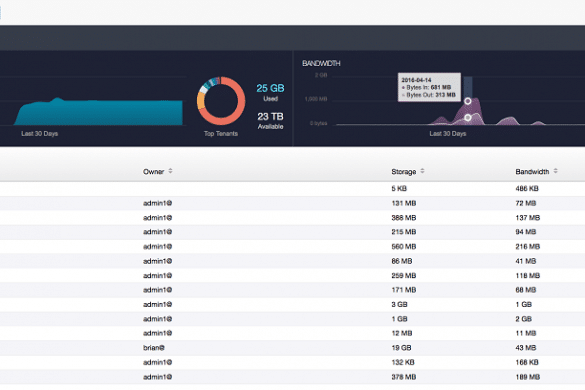Click the 168 KB bandwidth cell
The image size is (585, 390).
click(527, 362)
